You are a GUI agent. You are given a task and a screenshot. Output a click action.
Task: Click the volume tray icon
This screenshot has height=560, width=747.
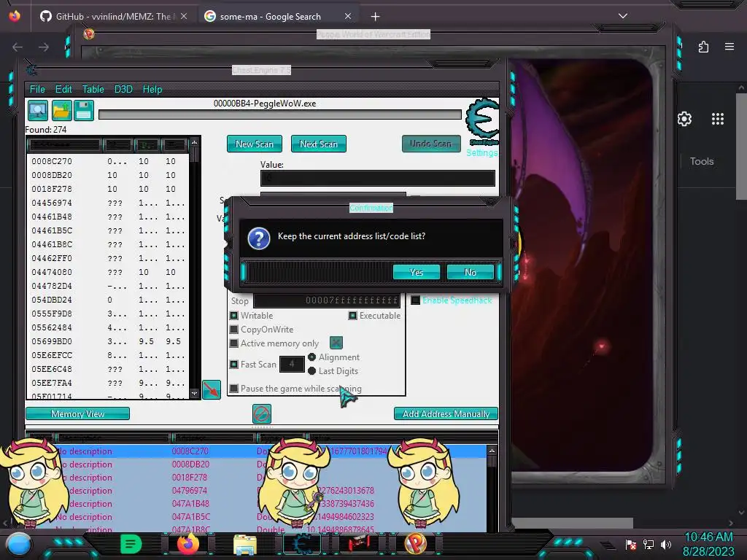click(666, 544)
